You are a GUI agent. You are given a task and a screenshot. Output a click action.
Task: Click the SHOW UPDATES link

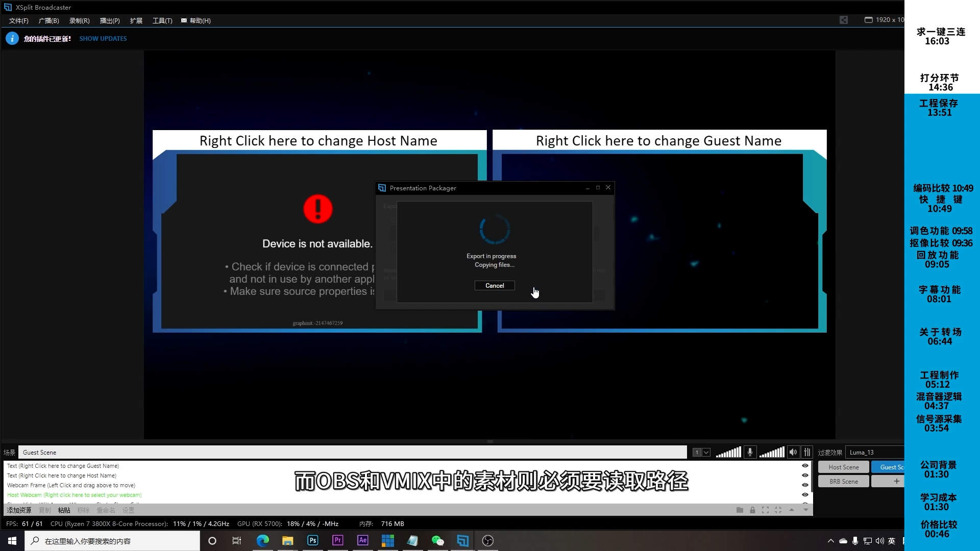pyautogui.click(x=103, y=38)
